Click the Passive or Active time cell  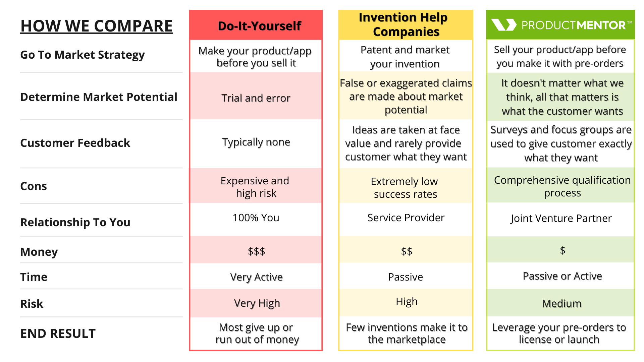pyautogui.click(x=562, y=276)
